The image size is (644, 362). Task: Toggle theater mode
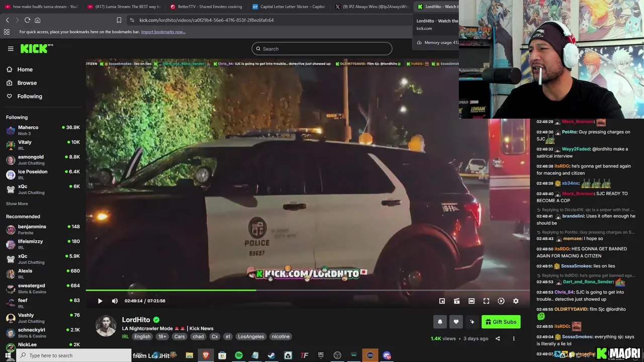[x=471, y=301]
